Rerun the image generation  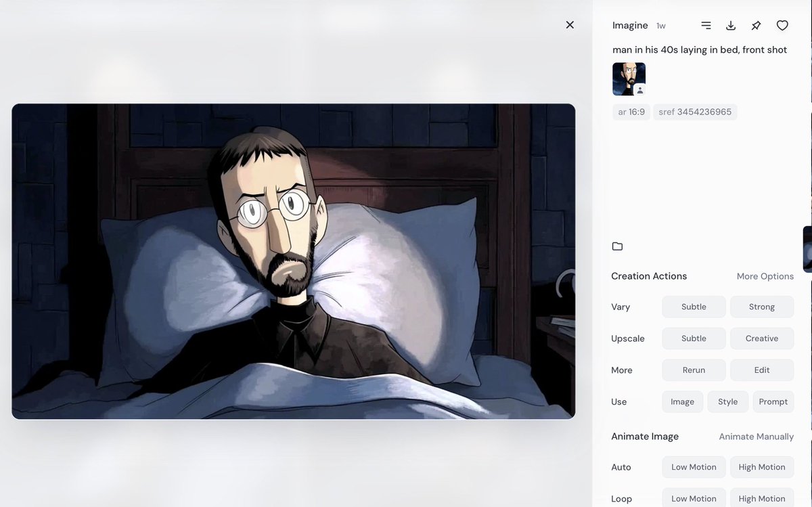click(x=694, y=370)
